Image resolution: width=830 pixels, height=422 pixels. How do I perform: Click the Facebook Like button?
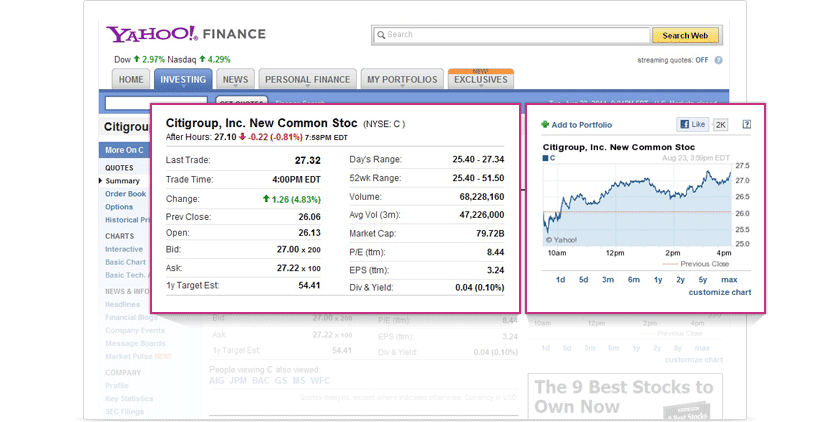point(692,124)
